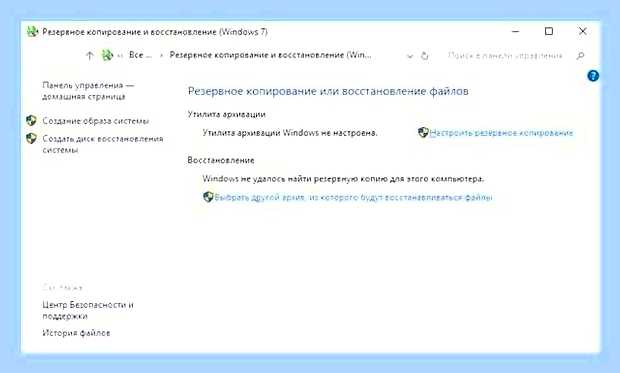Click the window title bar backup icon
Screen dimensions: 620x373
tap(32, 31)
